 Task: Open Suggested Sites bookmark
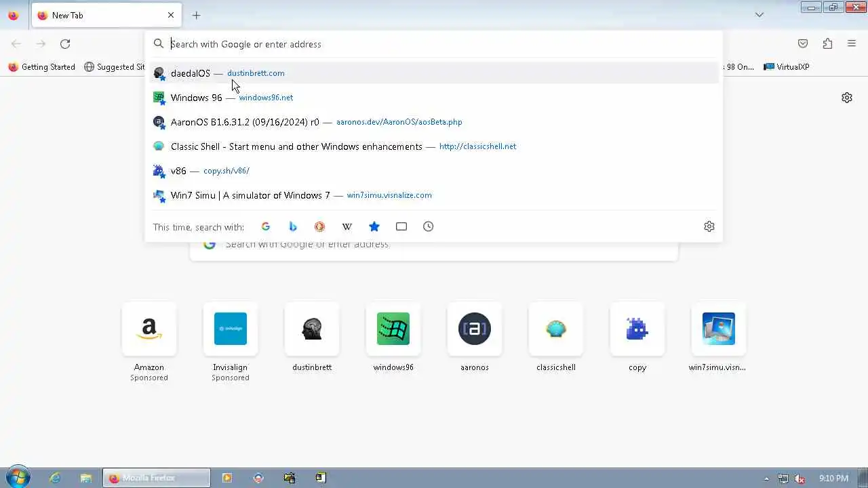tap(114, 67)
